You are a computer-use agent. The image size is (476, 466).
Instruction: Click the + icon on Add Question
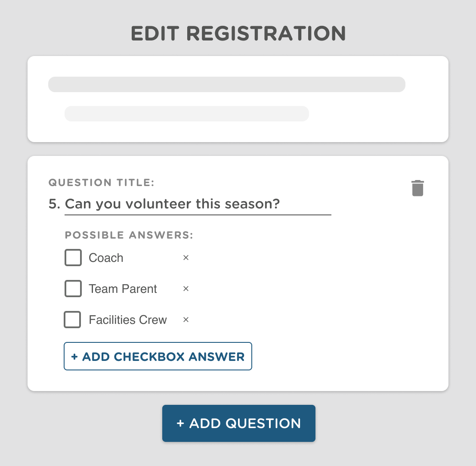pyautogui.click(x=180, y=423)
